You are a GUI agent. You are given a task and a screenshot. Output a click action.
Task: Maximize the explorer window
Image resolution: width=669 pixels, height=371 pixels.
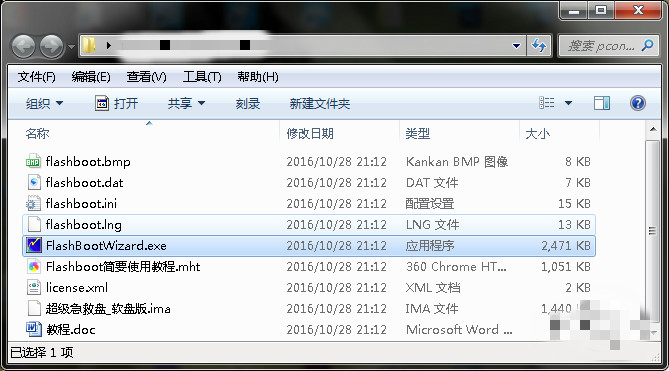pyautogui.click(x=601, y=10)
